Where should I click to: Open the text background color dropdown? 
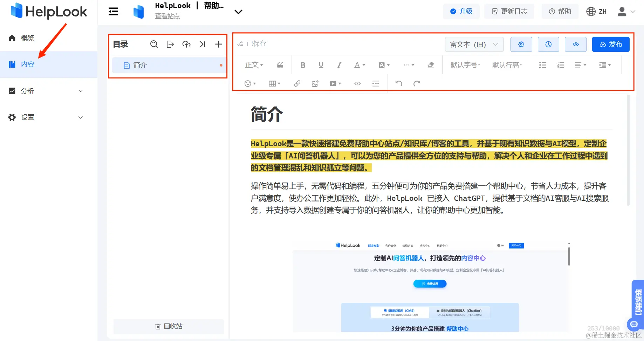pos(384,65)
